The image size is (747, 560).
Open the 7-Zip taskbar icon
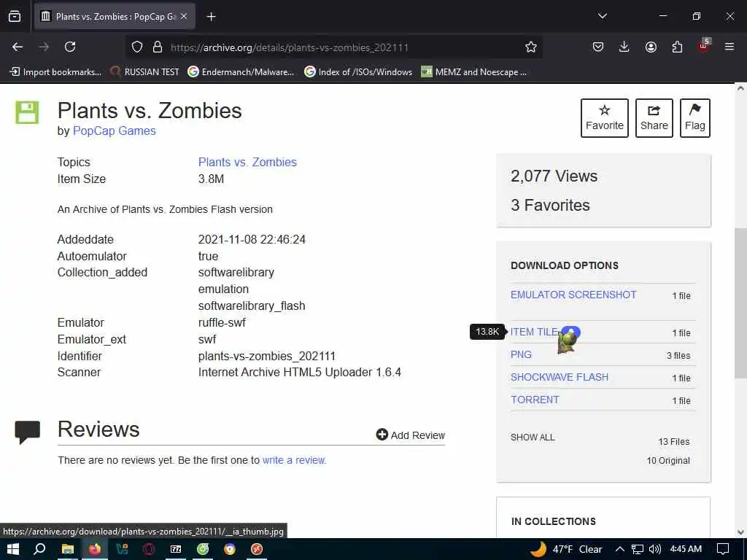(x=176, y=549)
